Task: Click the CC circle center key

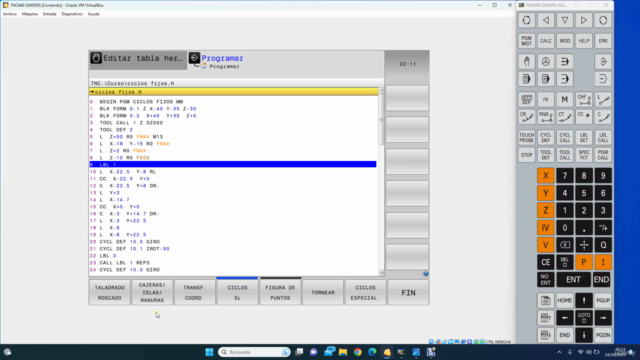Action: point(584,117)
